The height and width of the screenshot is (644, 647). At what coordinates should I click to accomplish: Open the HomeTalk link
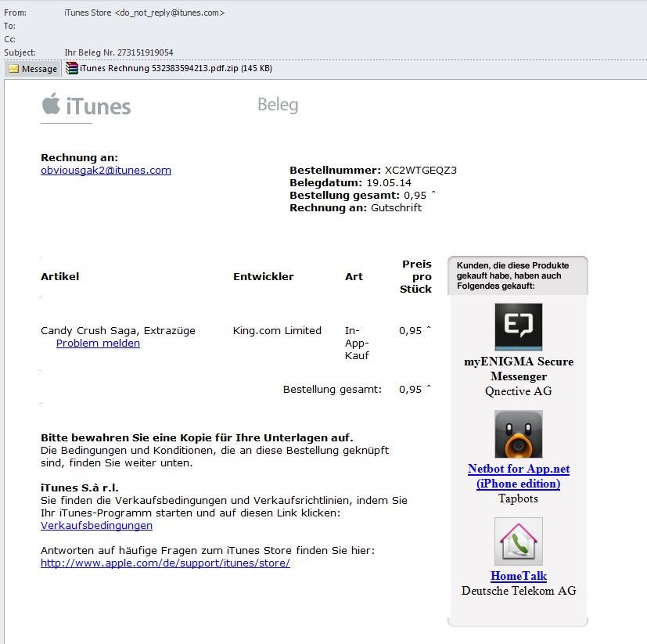pyautogui.click(x=518, y=576)
